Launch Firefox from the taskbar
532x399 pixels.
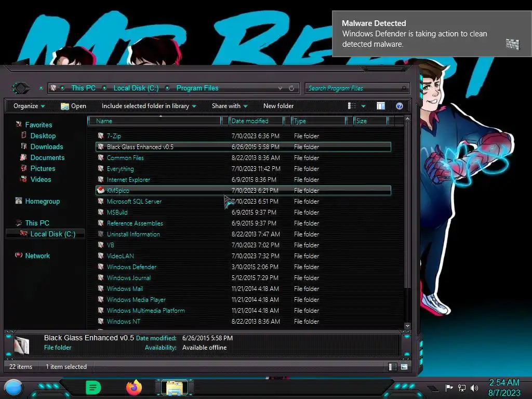click(134, 388)
